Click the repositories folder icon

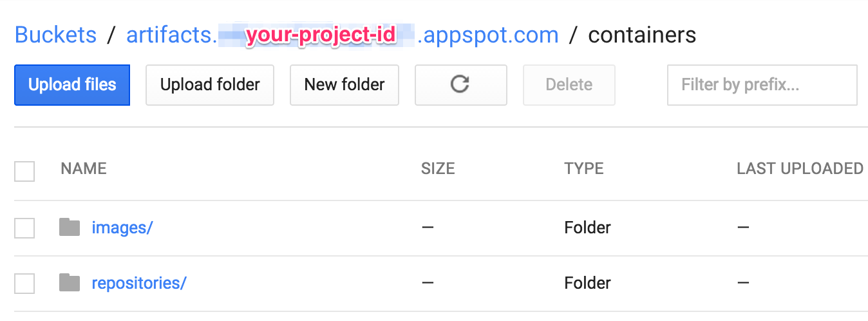point(70,282)
